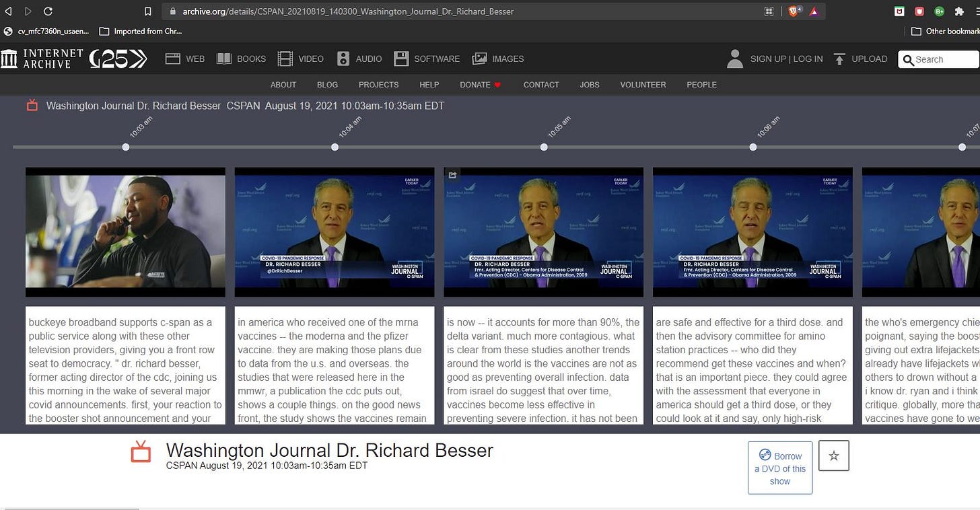Play the 10:06 am Dr. Besser clip
Viewport: 980px width, 510px height.
(753, 232)
